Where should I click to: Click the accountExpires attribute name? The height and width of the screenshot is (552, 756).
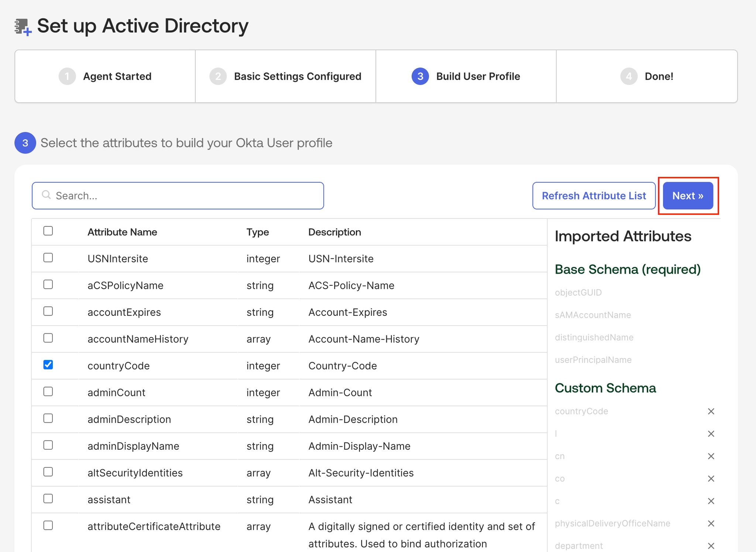click(x=124, y=312)
